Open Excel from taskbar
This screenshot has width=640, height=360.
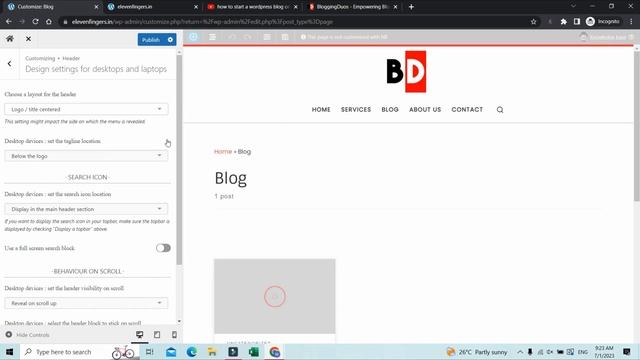253,352
